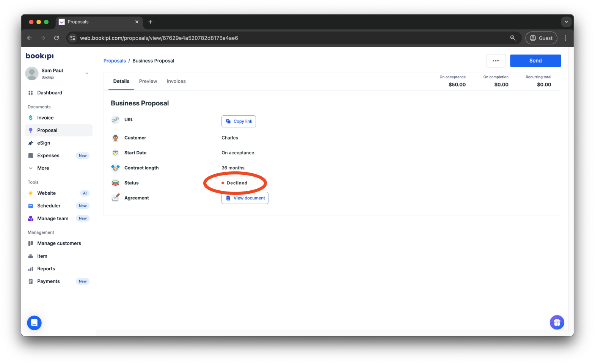Open the Dashboard icon in sidebar
The width and height of the screenshot is (595, 364).
tap(31, 93)
